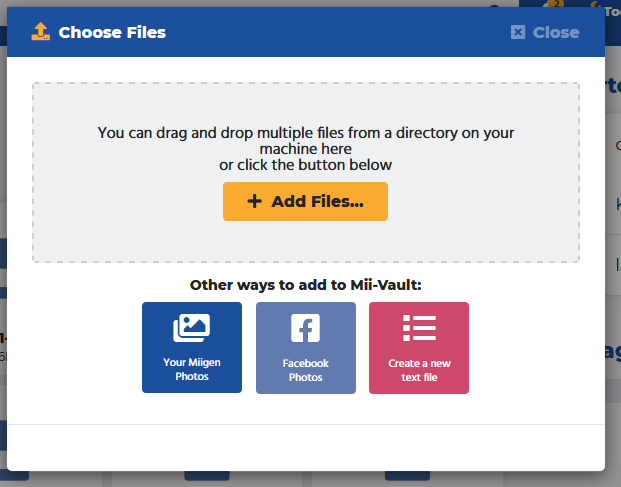The width and height of the screenshot is (621, 487).
Task: Click the Facebook logo icon
Action: pyautogui.click(x=305, y=328)
